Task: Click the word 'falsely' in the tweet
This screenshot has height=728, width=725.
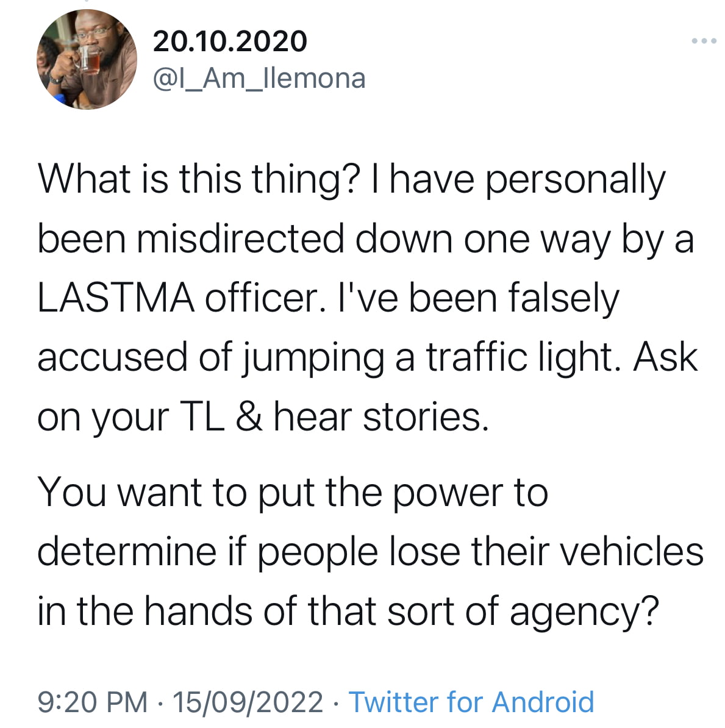Action: pyautogui.click(x=564, y=299)
